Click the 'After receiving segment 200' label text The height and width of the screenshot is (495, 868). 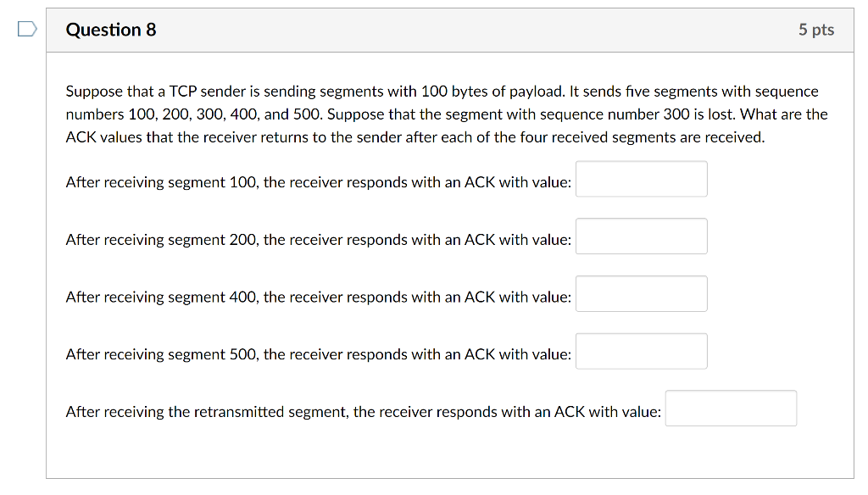[x=319, y=240]
